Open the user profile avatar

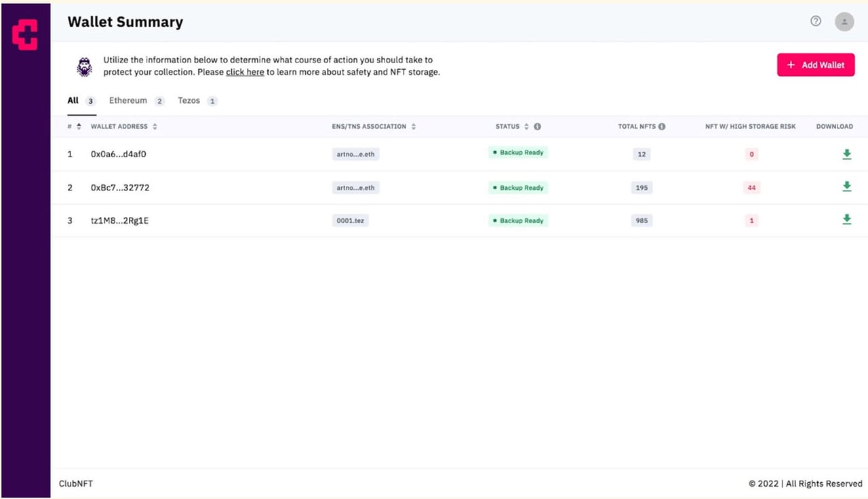pos(844,22)
